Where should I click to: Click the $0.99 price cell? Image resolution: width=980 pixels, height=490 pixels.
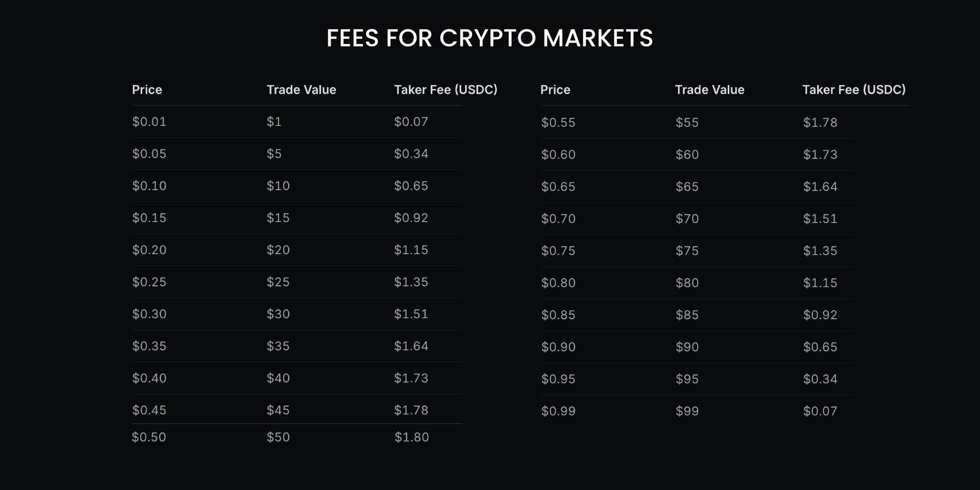558,411
